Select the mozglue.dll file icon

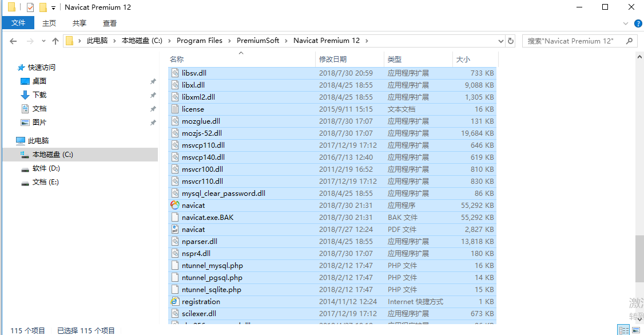[175, 121]
